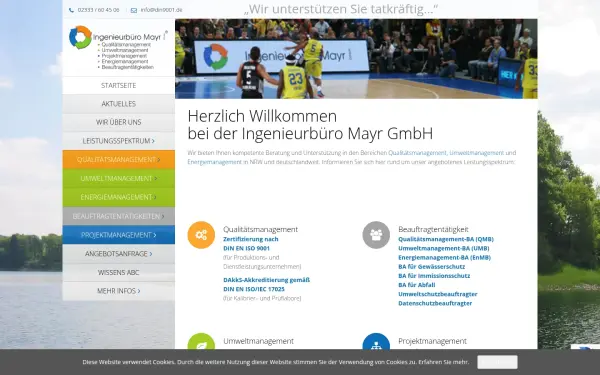
Task: Open DAkkS-Akkreditierung DIN EN ISO/IEC 17025 link
Action: click(266, 284)
